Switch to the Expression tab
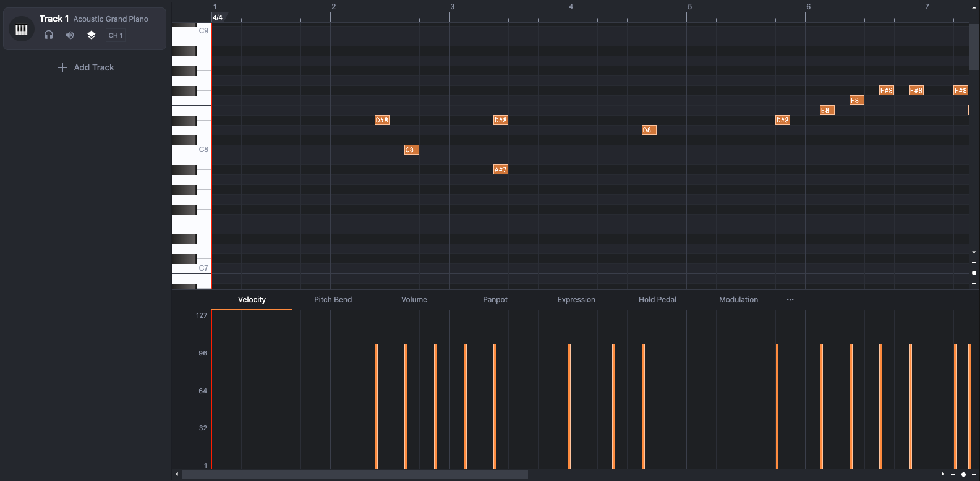The width and height of the screenshot is (980, 481). (x=576, y=300)
